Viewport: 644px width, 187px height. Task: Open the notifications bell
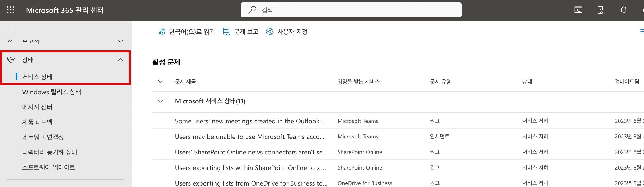click(x=623, y=10)
